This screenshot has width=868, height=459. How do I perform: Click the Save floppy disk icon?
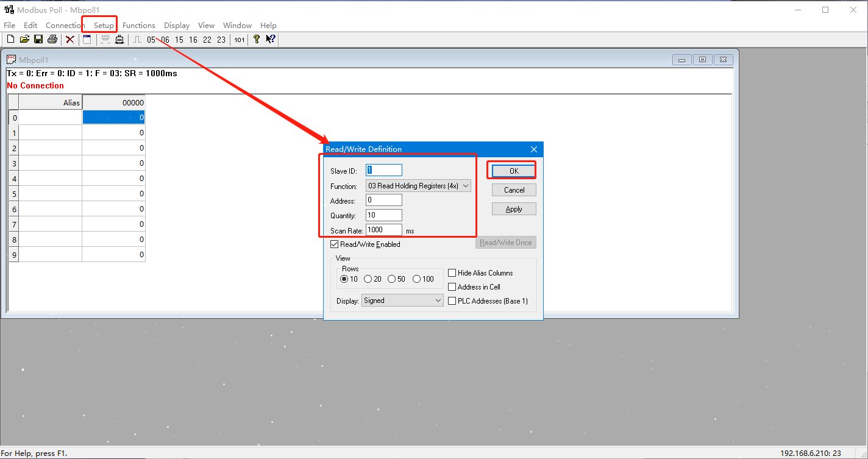coord(38,40)
